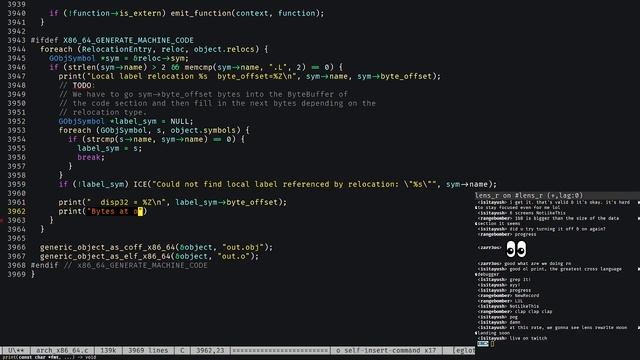
Task: Click the chat message 'NewRecord'
Action: (x=527, y=296)
